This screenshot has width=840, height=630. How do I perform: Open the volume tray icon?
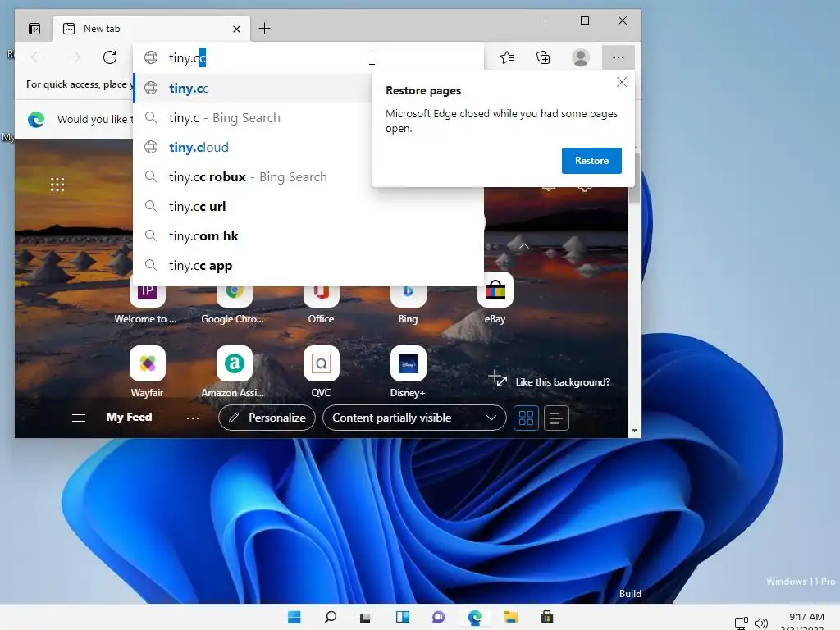(760, 623)
